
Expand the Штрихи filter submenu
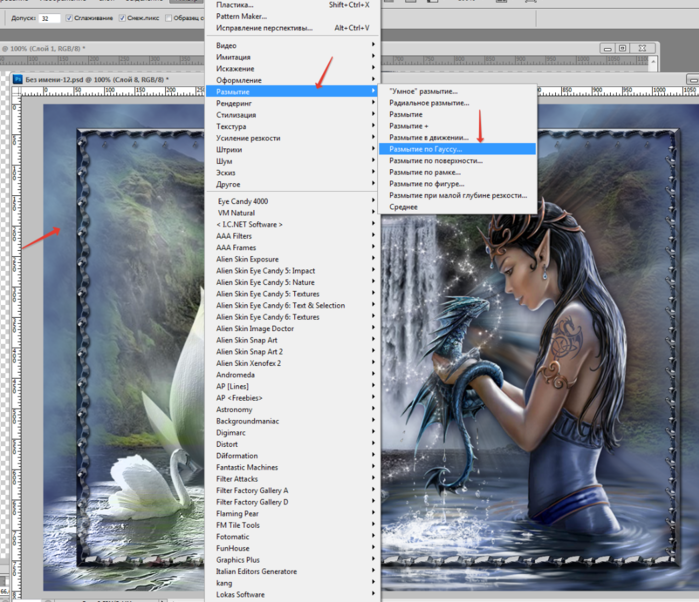pos(293,150)
